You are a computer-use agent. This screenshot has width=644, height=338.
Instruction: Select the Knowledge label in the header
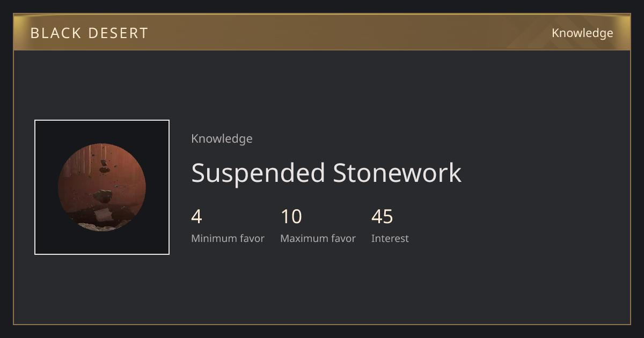(582, 33)
